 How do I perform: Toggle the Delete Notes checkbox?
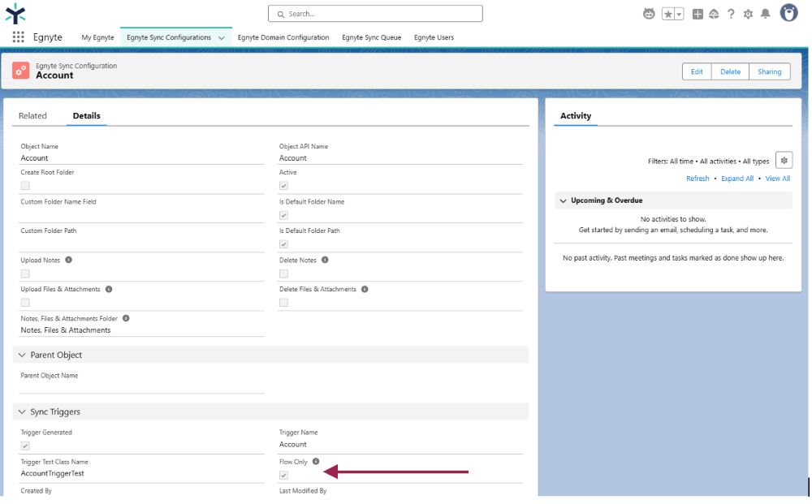[283, 274]
